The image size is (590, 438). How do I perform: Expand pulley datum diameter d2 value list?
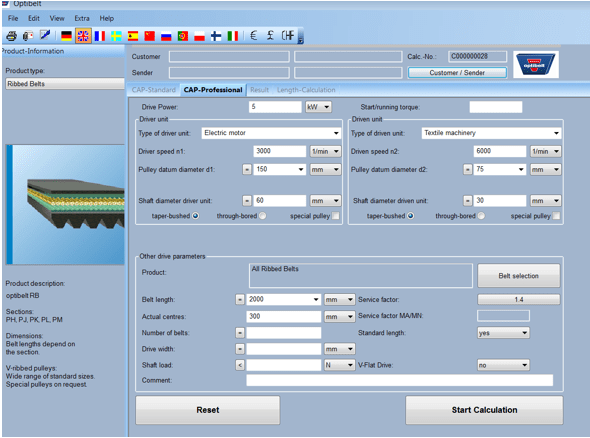click(x=521, y=169)
